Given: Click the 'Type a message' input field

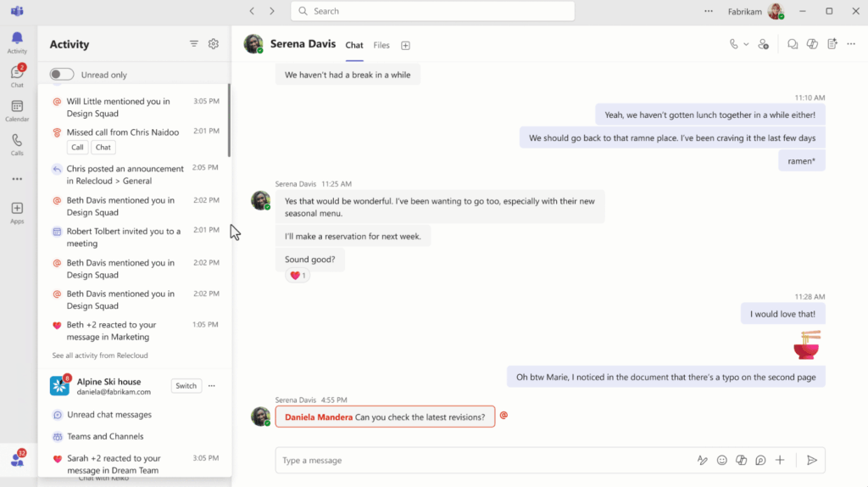Looking at the screenshot, I should pyautogui.click(x=483, y=460).
